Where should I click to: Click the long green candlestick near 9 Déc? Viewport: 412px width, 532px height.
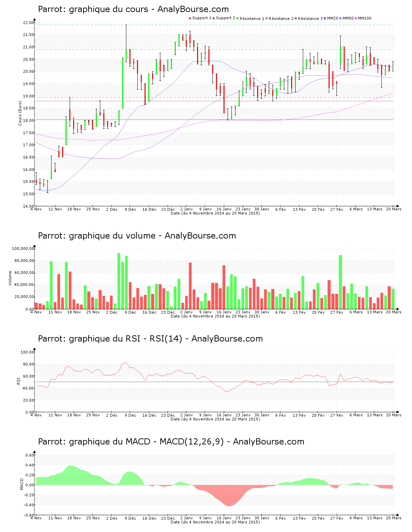click(123, 83)
